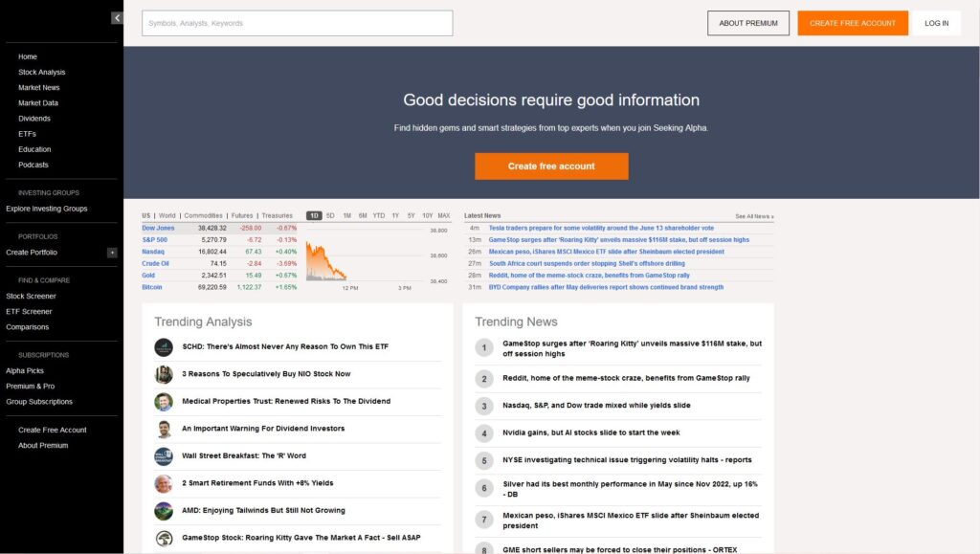The image size is (980, 554).
Task: Open the See All News link
Action: point(754,217)
